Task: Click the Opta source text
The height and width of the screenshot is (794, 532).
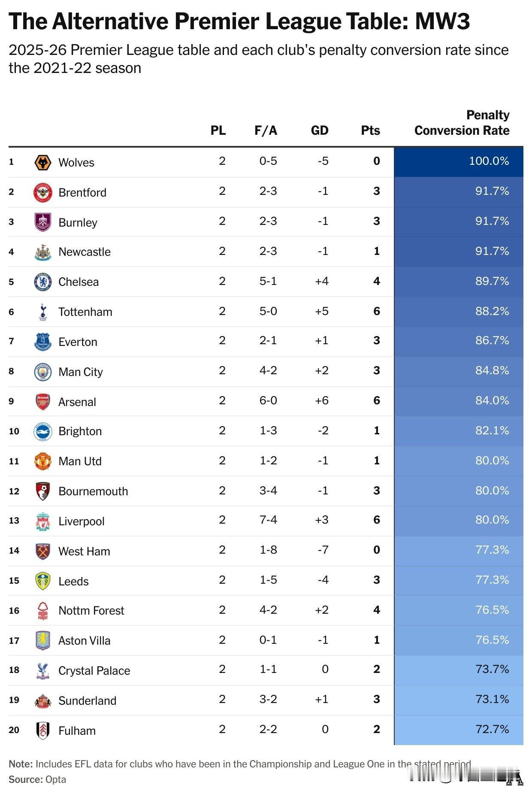Action: click(x=56, y=779)
